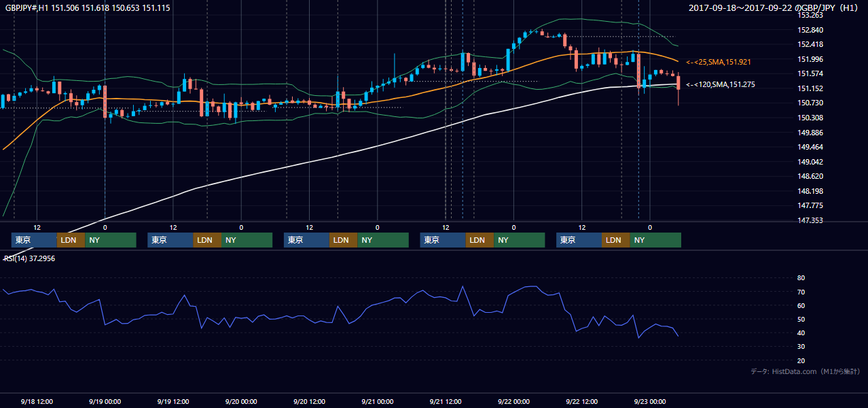Click the 152.840 price axis value
The width and height of the screenshot is (868, 408).
(812, 30)
